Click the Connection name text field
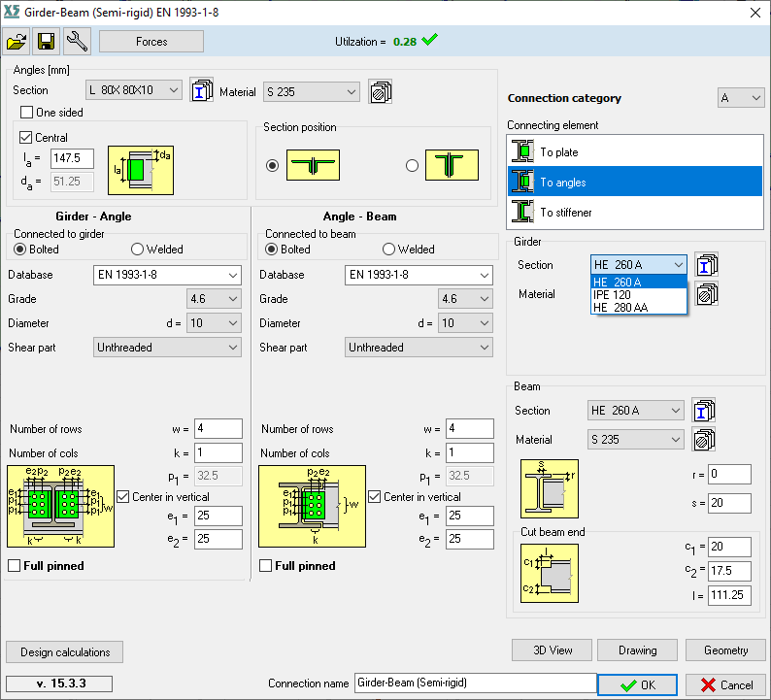This screenshot has height=700, width=771. pyautogui.click(x=475, y=683)
